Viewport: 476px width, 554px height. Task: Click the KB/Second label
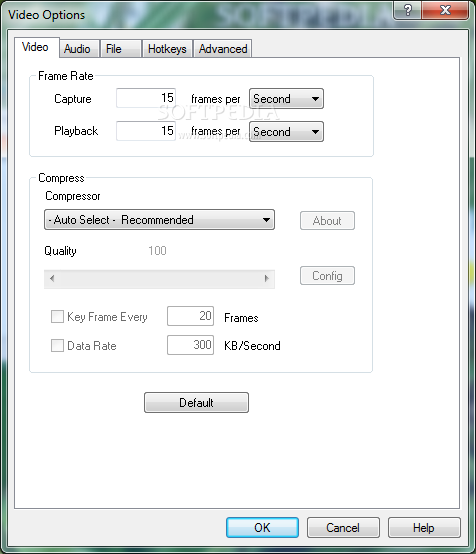click(252, 346)
